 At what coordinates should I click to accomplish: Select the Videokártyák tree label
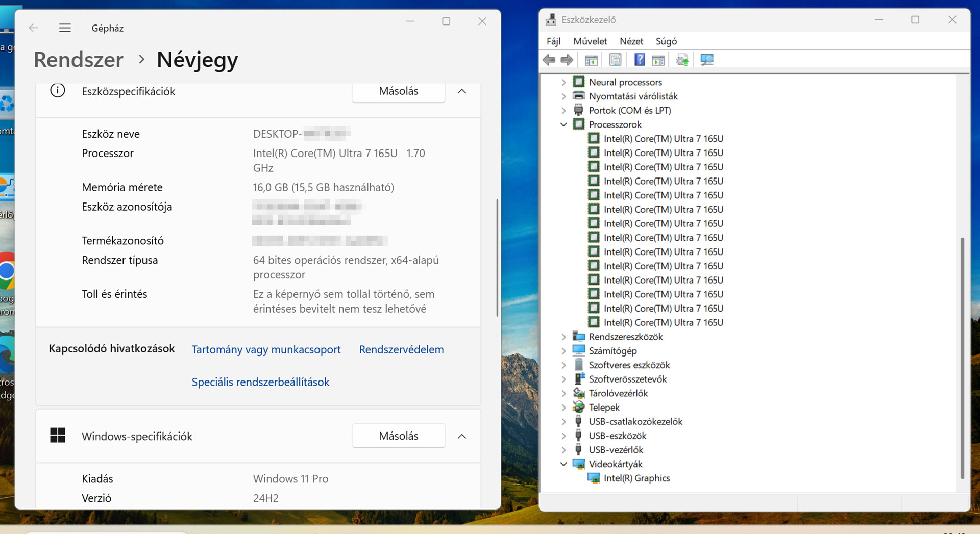pyautogui.click(x=616, y=464)
